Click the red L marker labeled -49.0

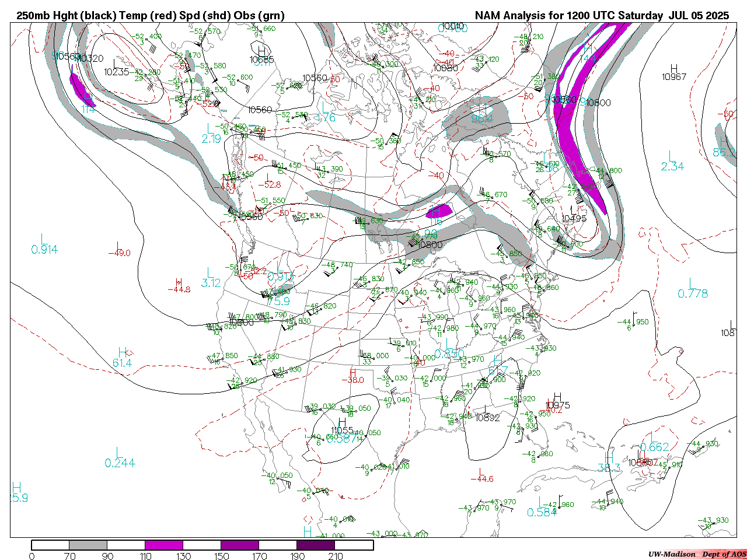(x=118, y=246)
